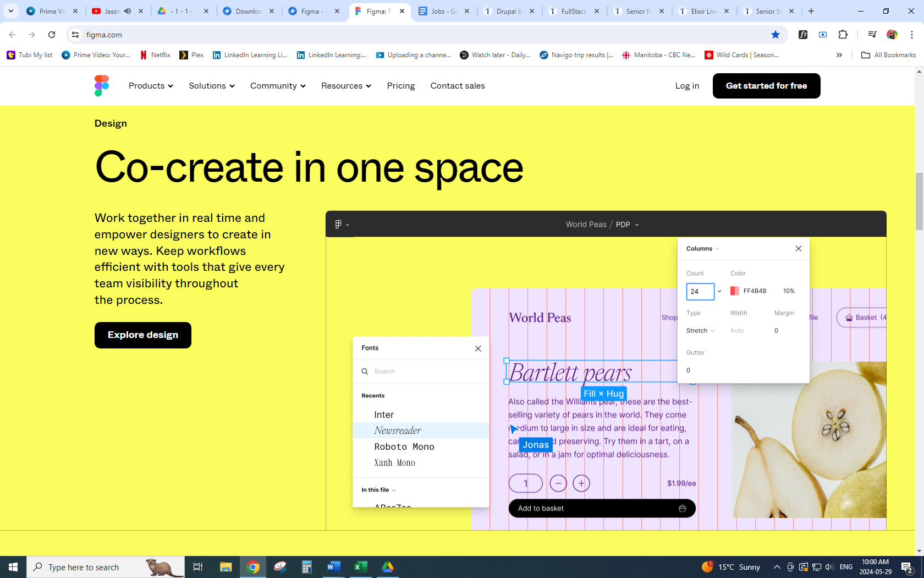This screenshot has height=578, width=924.
Task: Expand the 'In this file' fonts section
Action: pyautogui.click(x=378, y=490)
